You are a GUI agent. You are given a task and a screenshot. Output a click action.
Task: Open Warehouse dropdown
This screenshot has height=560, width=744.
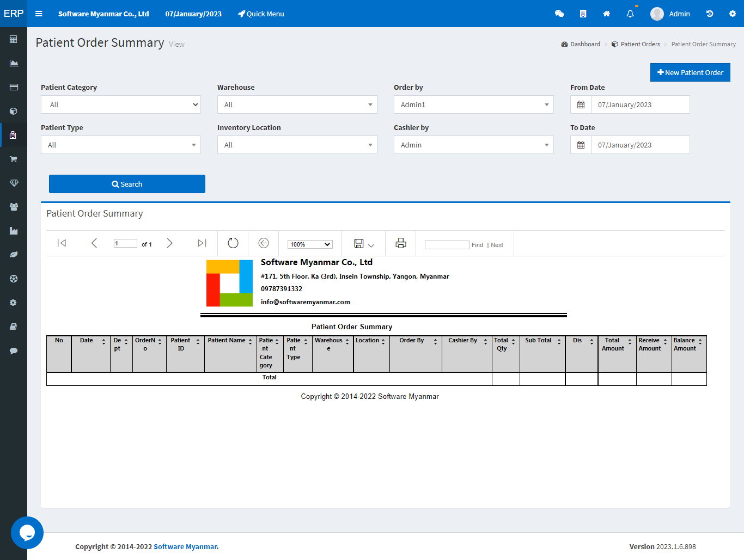[297, 104]
